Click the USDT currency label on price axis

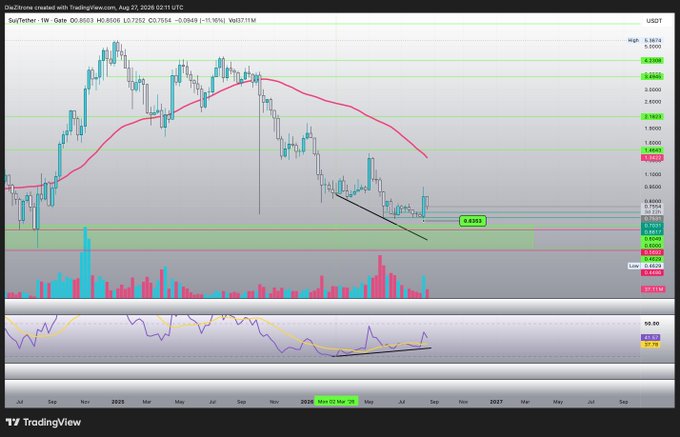pos(654,21)
